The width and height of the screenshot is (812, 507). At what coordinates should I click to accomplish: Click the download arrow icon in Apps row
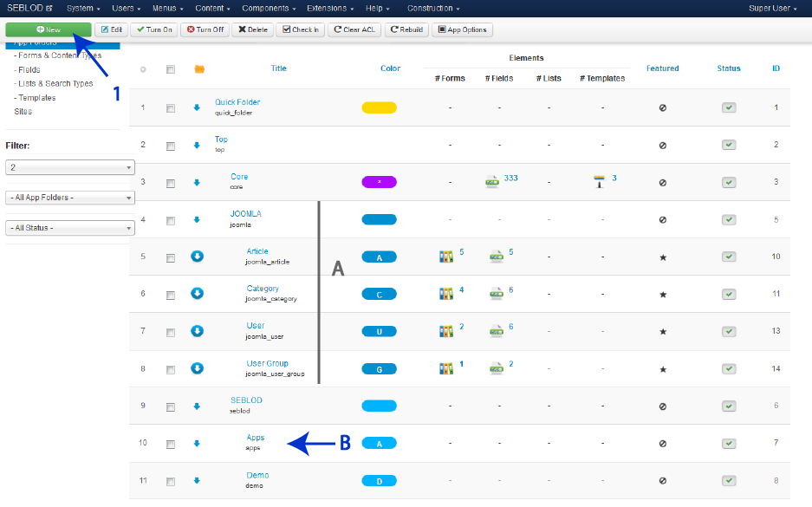(x=197, y=444)
